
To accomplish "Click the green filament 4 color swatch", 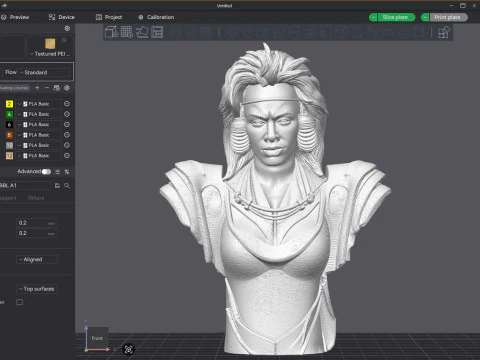I will (x=9, y=114).
